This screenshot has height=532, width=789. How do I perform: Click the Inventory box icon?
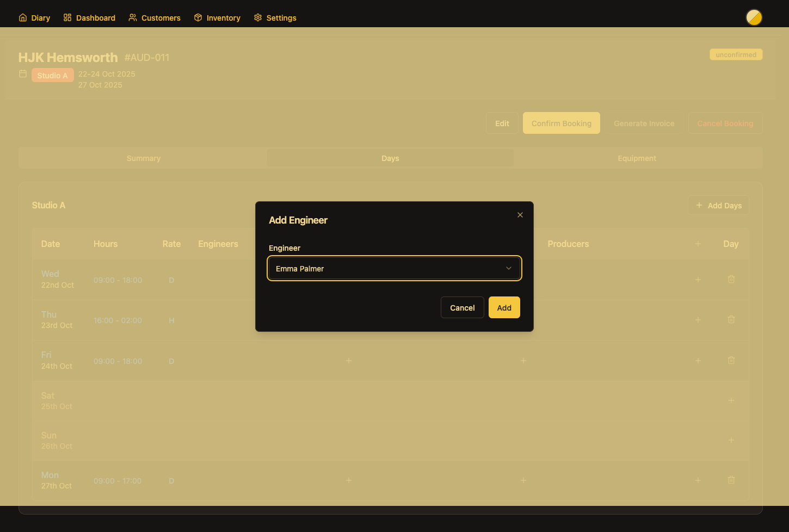pyautogui.click(x=198, y=17)
